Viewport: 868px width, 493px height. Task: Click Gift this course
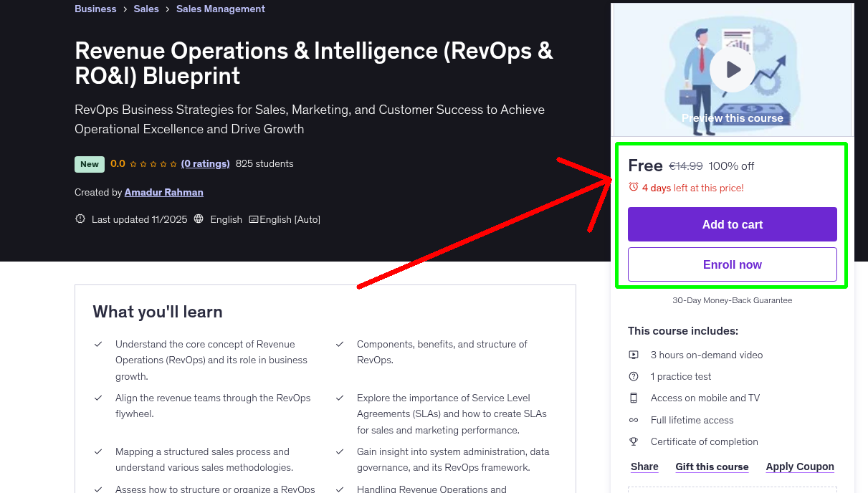click(x=712, y=466)
